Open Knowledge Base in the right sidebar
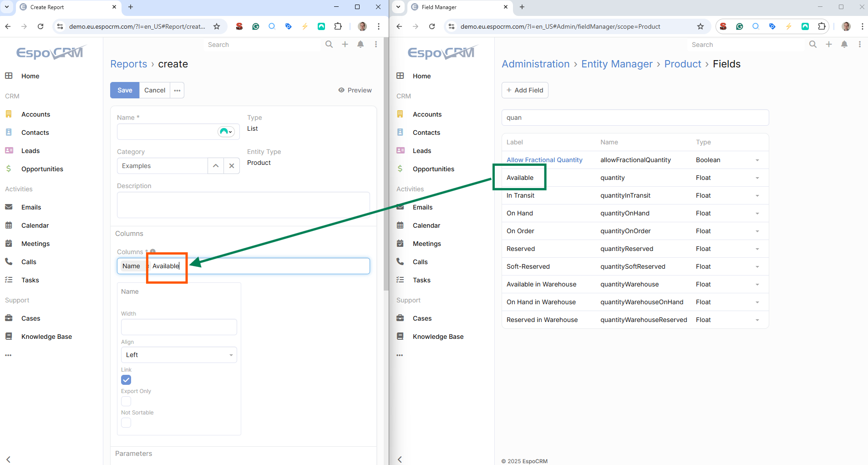The width and height of the screenshot is (868, 465). pyautogui.click(x=437, y=337)
